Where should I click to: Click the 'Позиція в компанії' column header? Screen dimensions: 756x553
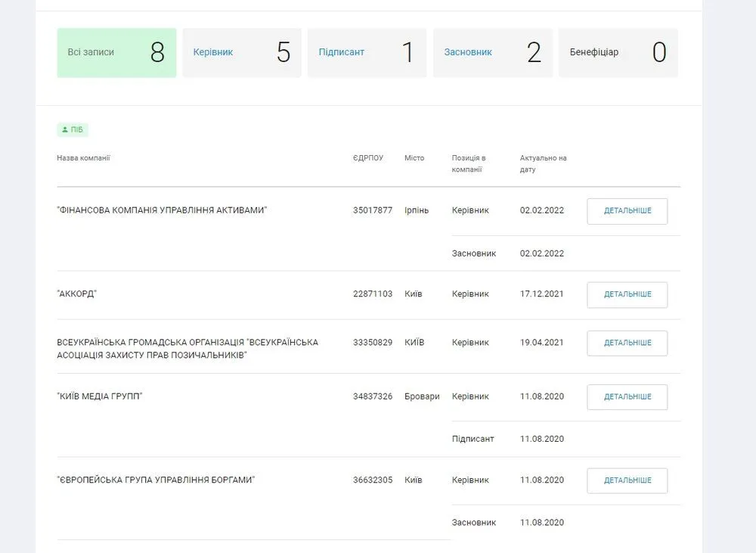[x=469, y=163]
